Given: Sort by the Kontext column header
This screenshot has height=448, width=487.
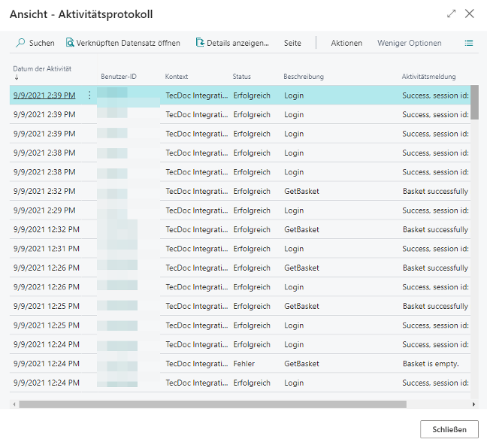Looking at the screenshot, I should tap(176, 77).
